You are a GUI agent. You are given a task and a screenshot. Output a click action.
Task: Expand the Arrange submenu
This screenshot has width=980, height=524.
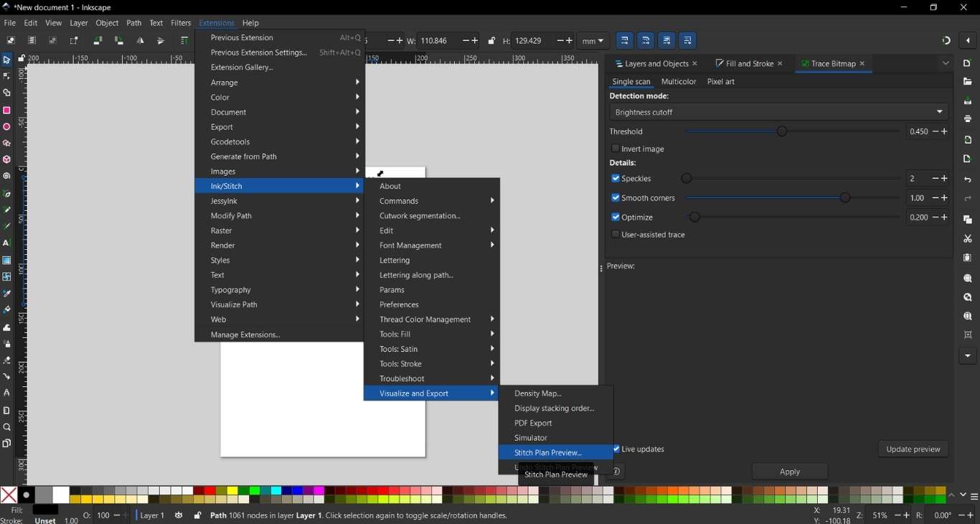[x=280, y=83]
